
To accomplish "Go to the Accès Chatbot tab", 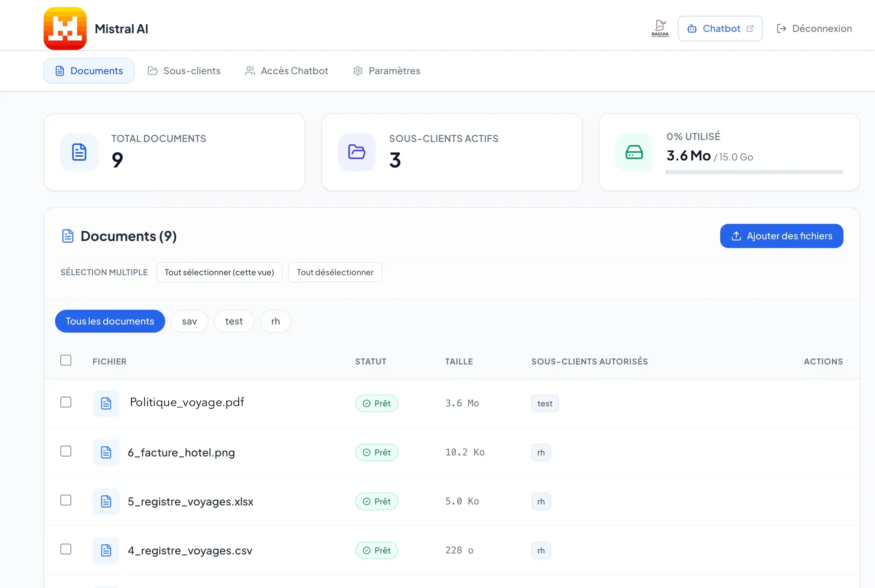I will coord(286,71).
